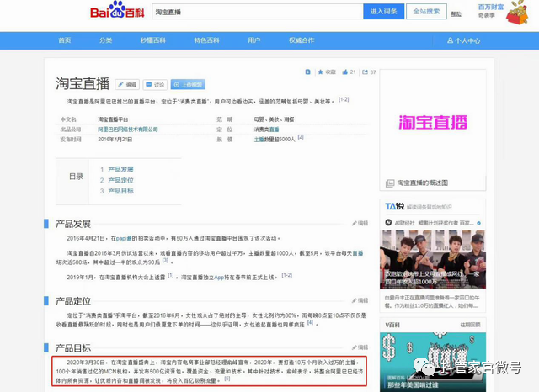Open the 分类 nav tab

pyautogui.click(x=105, y=40)
